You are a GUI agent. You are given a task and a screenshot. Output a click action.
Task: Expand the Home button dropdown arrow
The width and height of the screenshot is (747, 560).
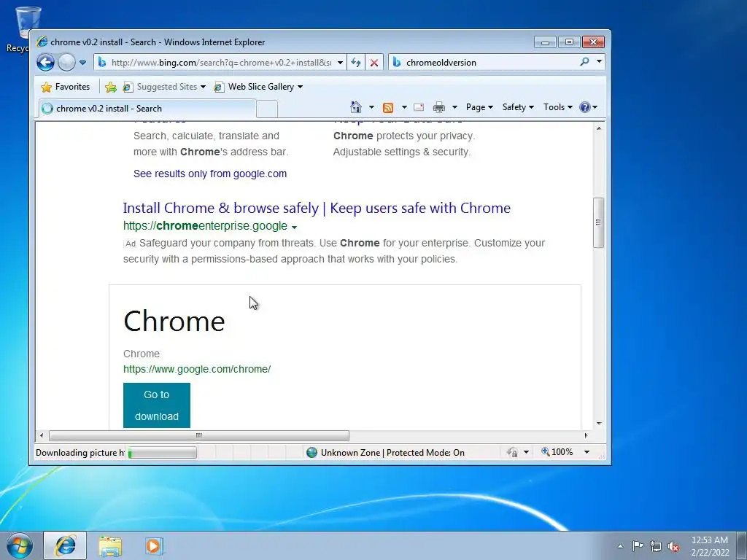[371, 107]
